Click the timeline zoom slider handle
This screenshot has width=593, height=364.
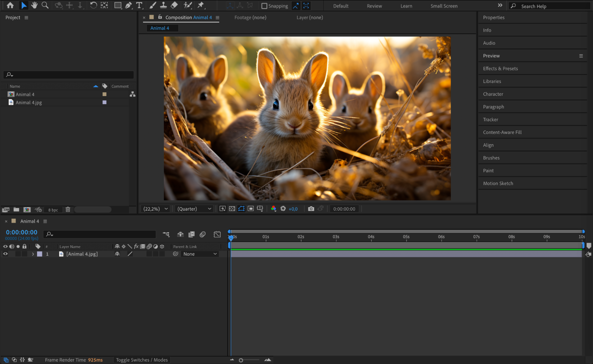click(241, 360)
